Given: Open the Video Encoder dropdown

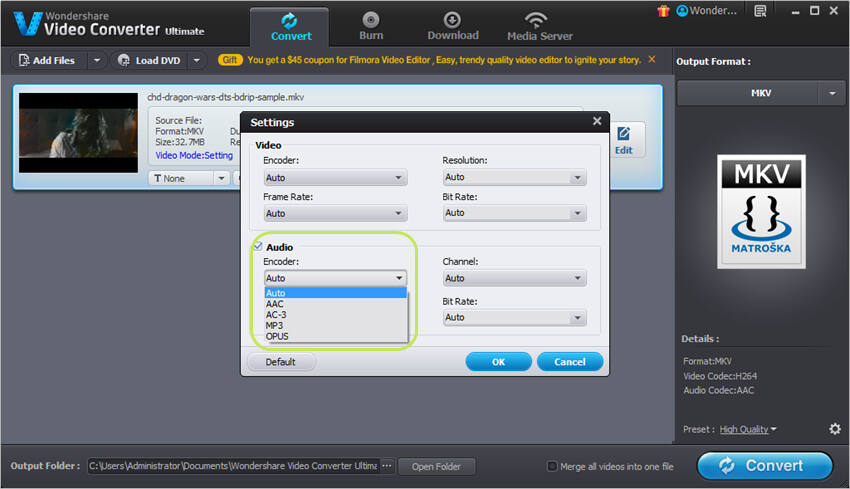Looking at the screenshot, I should coord(336,177).
